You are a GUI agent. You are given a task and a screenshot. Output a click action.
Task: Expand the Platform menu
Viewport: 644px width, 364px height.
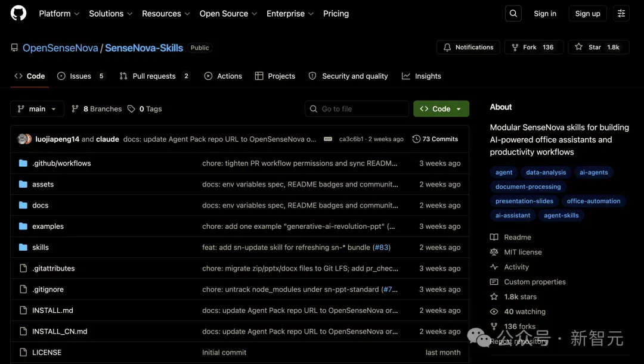(x=59, y=14)
